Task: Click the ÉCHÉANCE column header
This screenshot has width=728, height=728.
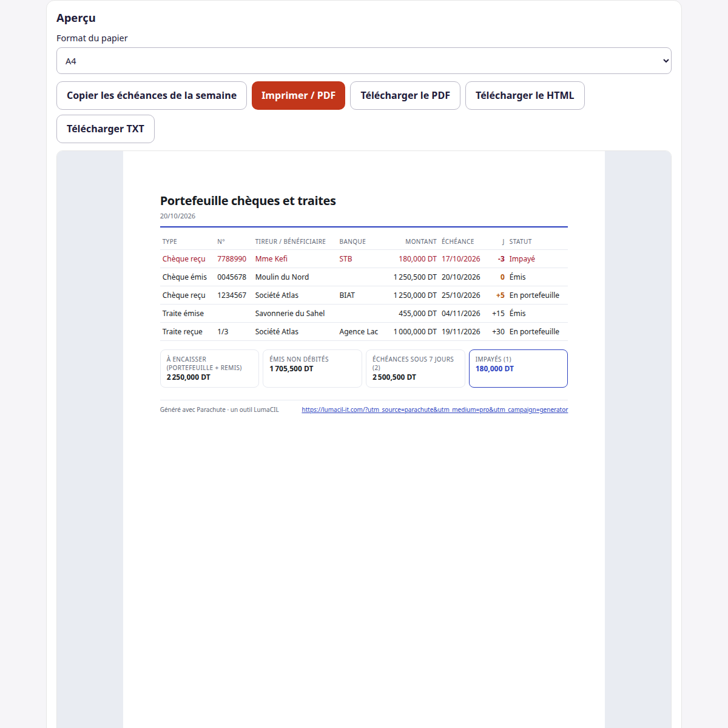Action: tap(458, 241)
